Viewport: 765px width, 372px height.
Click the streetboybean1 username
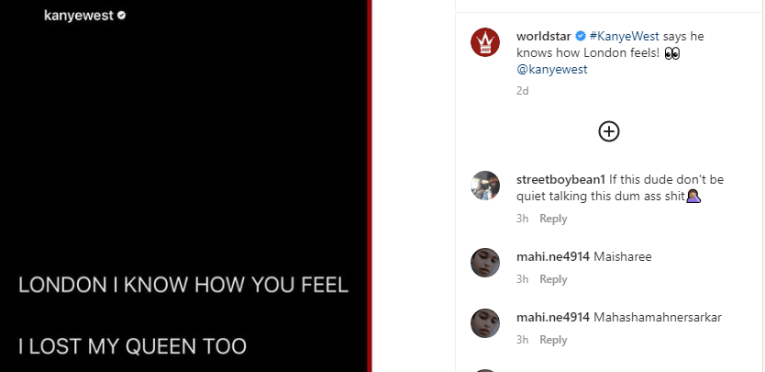point(561,180)
